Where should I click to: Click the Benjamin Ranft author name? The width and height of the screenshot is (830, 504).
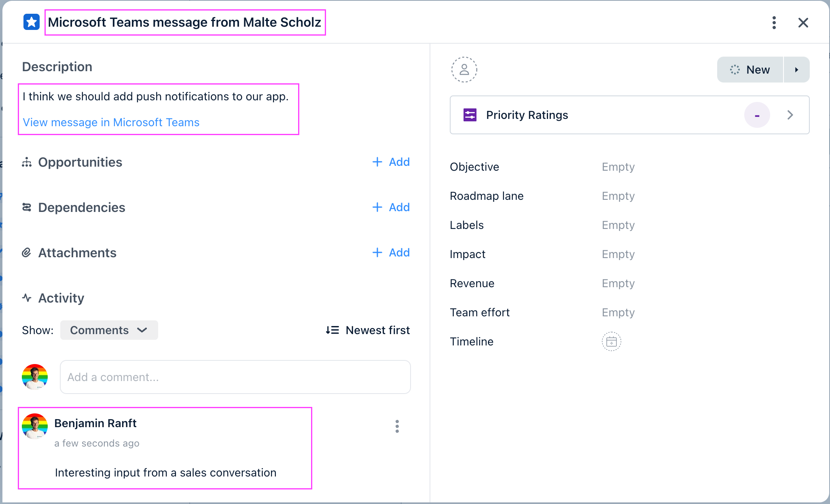(95, 423)
